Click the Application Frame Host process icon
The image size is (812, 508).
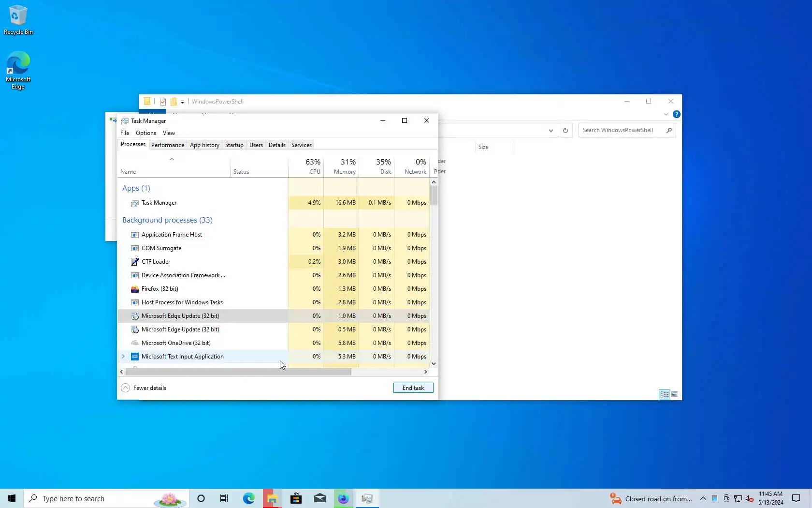135,235
